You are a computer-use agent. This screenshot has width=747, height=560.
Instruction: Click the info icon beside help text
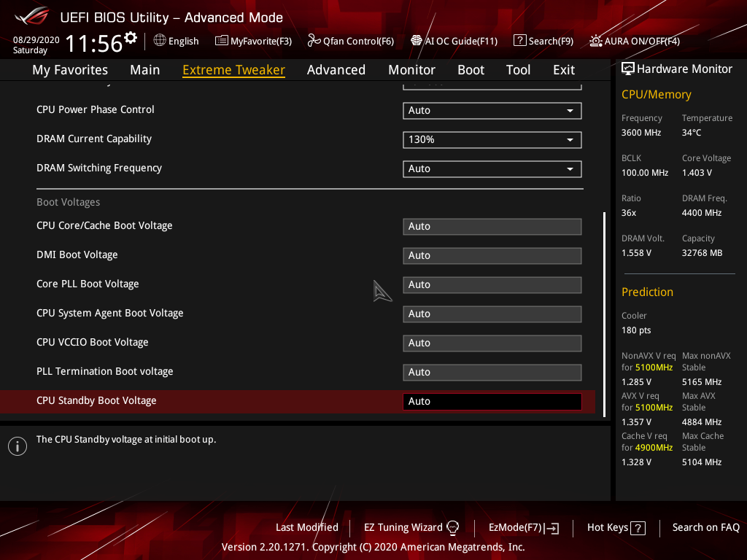point(18,446)
